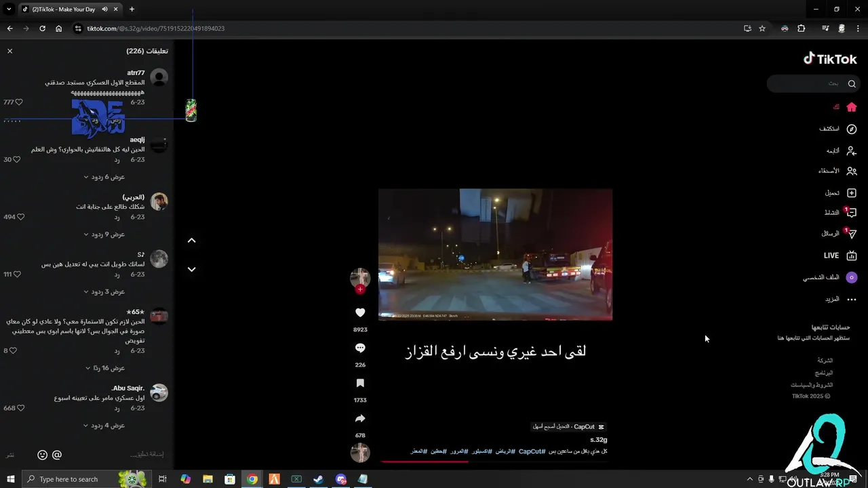Open the CapCut template tag
The image size is (868, 488).
[x=568, y=427]
